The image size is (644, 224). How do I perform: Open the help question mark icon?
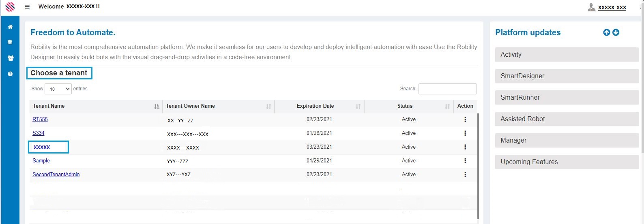pos(10,74)
